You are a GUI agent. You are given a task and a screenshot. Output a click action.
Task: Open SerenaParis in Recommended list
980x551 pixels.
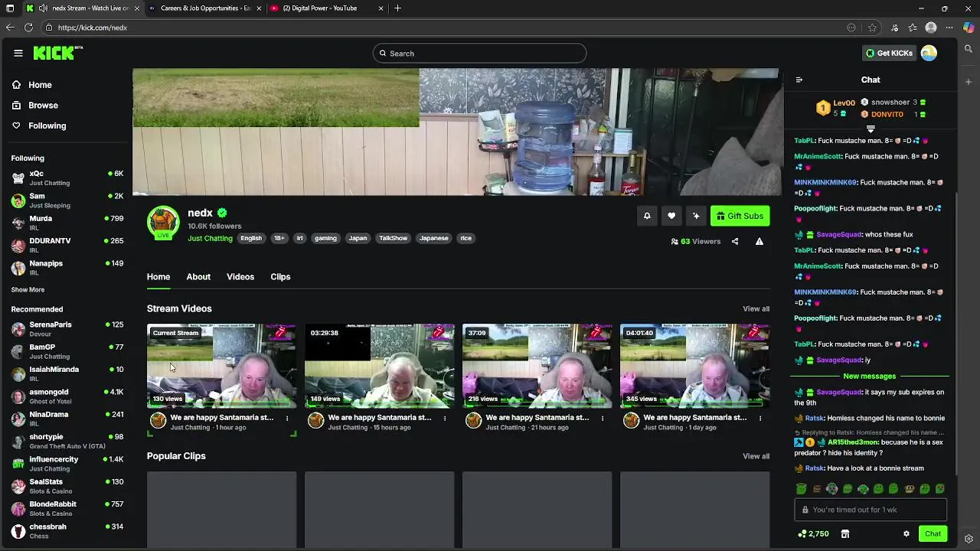67,329
